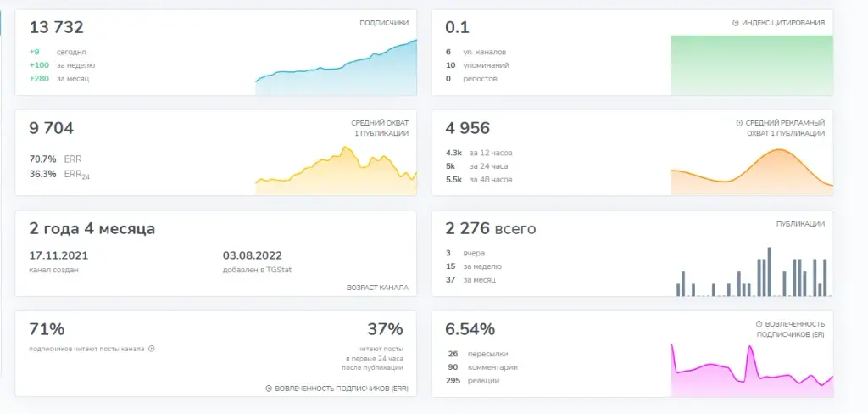Click the 'канал создан' caption
868x414 pixels.
pyautogui.click(x=53, y=271)
